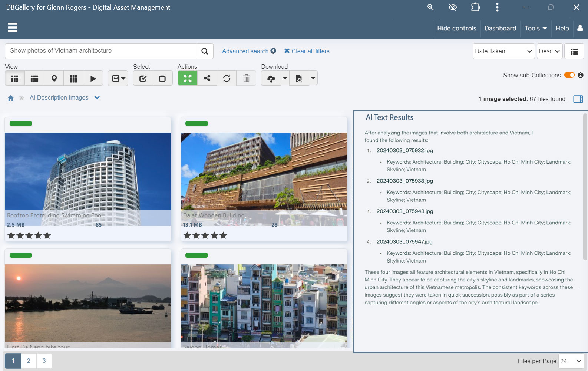Run search with the magnifier button

click(x=205, y=51)
